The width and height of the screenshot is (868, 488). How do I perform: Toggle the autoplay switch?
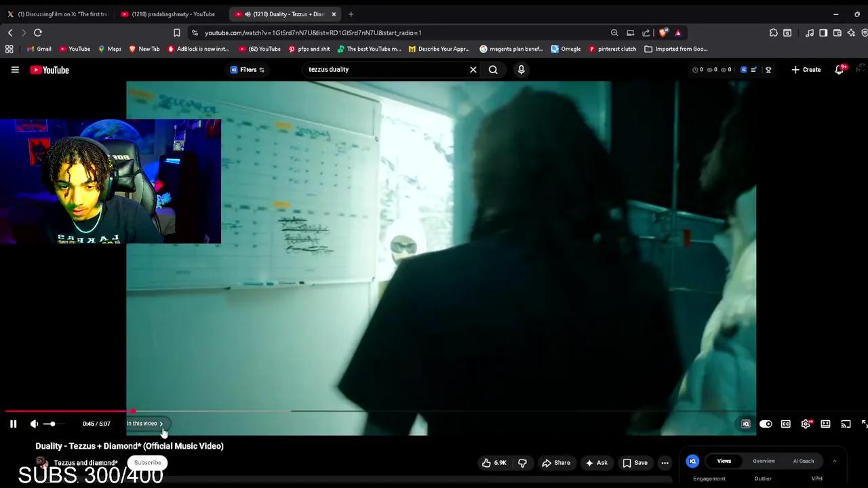pos(766,424)
